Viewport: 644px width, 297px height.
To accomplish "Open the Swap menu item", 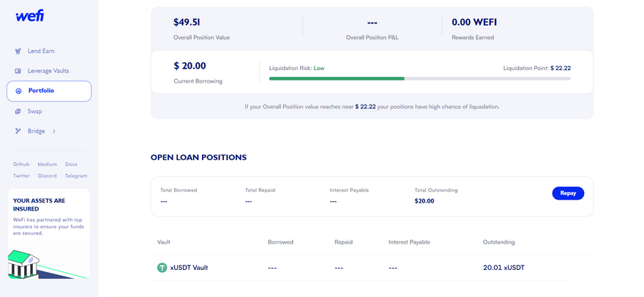I will point(34,111).
